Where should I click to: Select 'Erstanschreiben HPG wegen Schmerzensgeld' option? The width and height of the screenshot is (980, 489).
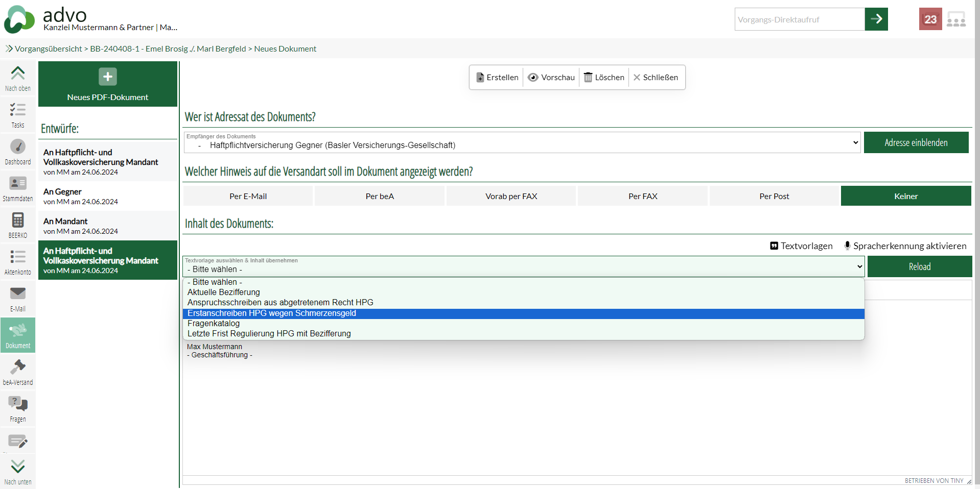tap(271, 313)
